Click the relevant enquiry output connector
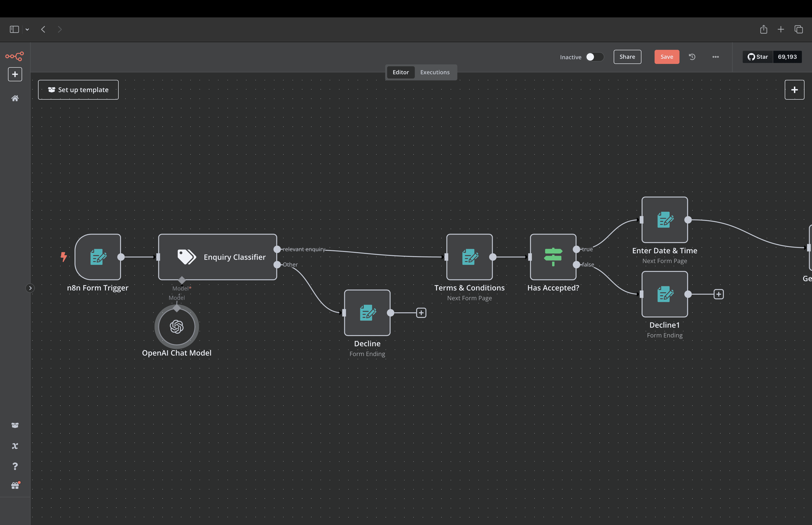 click(x=277, y=249)
